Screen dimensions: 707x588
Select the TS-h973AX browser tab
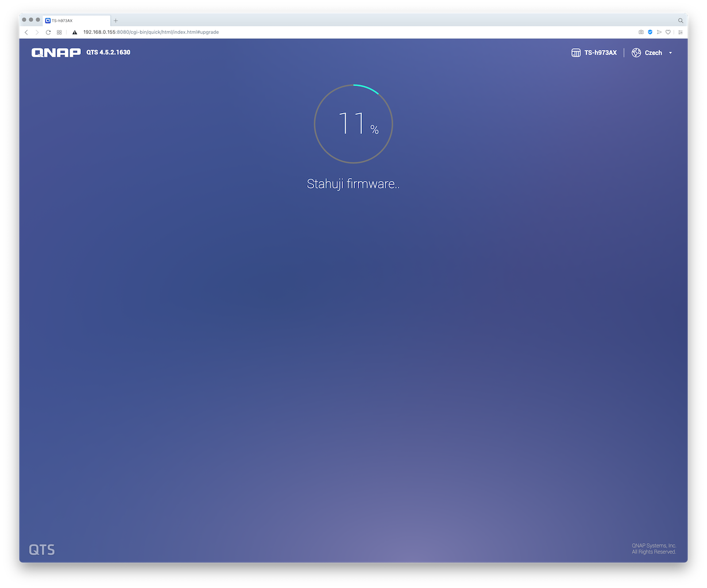[x=75, y=21]
